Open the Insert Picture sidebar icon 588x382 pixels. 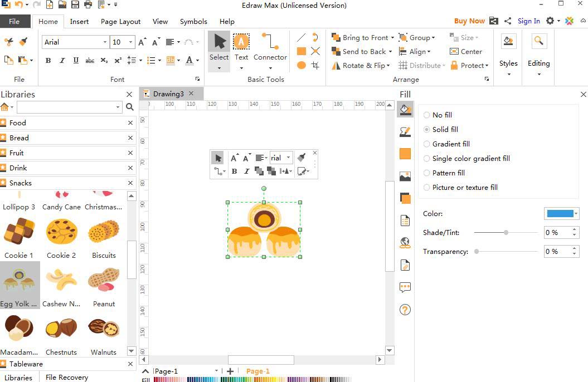405,176
